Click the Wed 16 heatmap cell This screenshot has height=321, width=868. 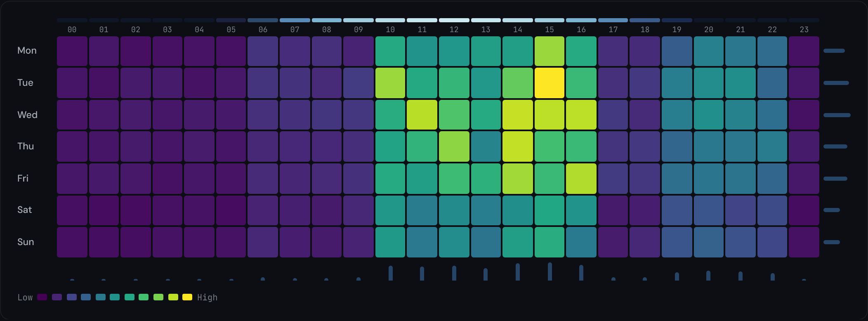581,115
